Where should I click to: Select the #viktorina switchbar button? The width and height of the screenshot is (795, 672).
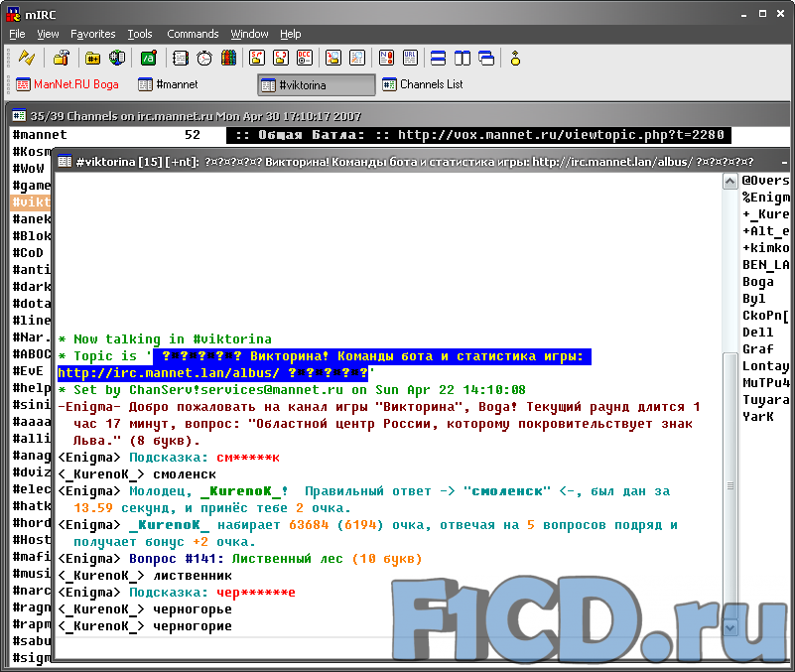tap(317, 84)
